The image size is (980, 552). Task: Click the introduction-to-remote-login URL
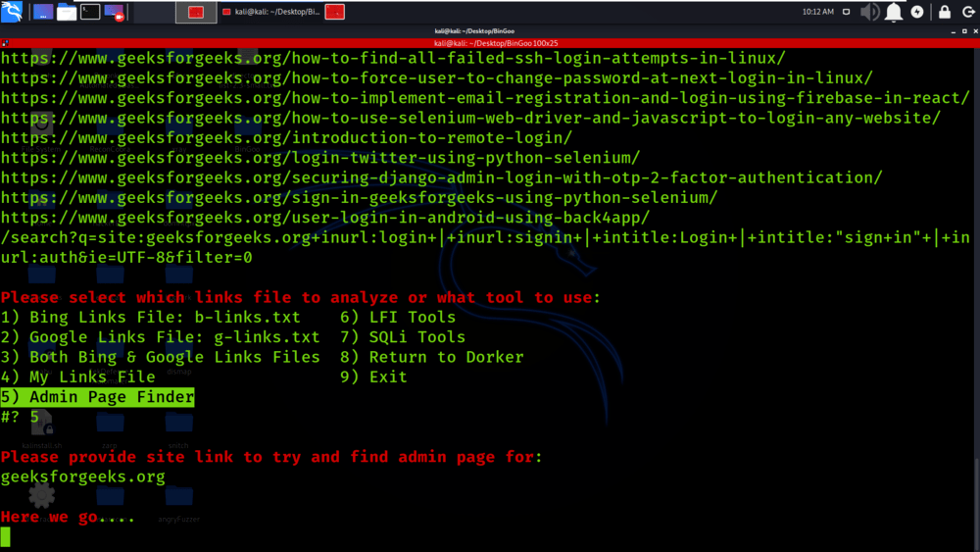(286, 138)
